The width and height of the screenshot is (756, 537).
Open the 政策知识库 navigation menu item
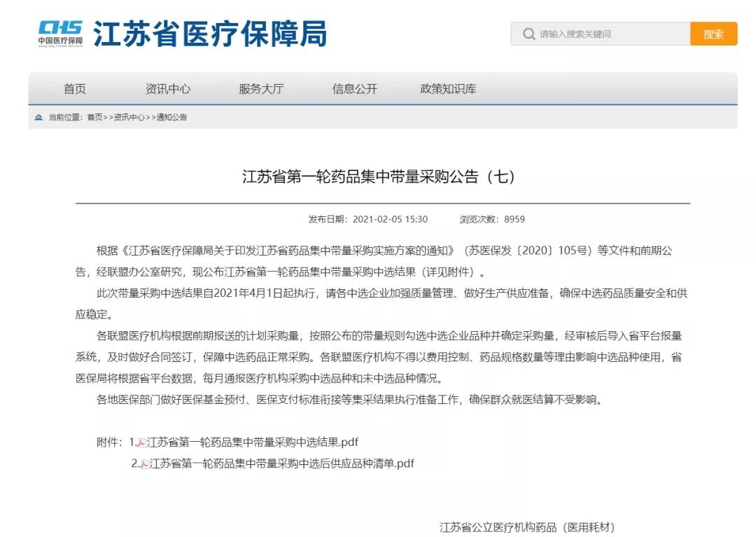tap(449, 89)
